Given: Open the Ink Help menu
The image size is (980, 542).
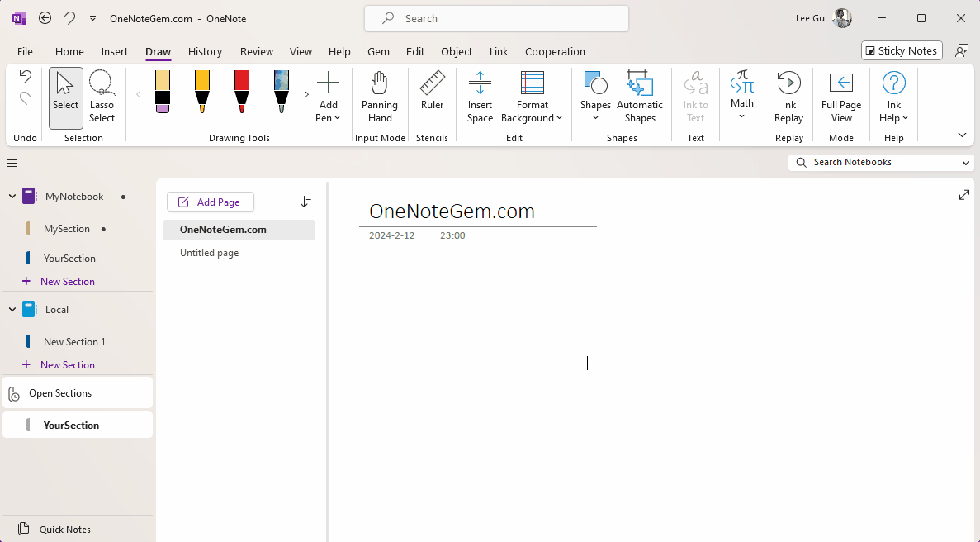Looking at the screenshot, I should click(x=894, y=98).
